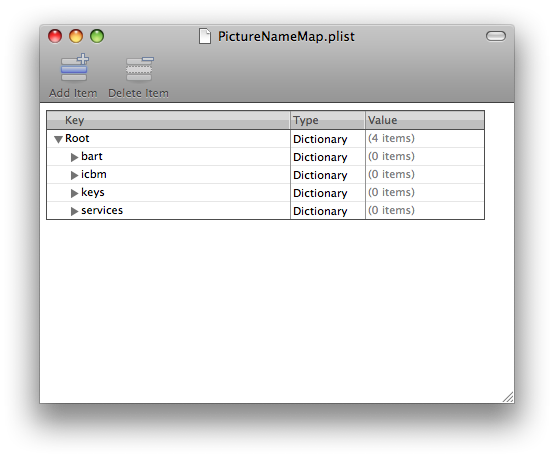Image resolution: width=554 pixels, height=458 pixels.
Task: Click the Add Item toolbar icon
Action: [x=74, y=67]
